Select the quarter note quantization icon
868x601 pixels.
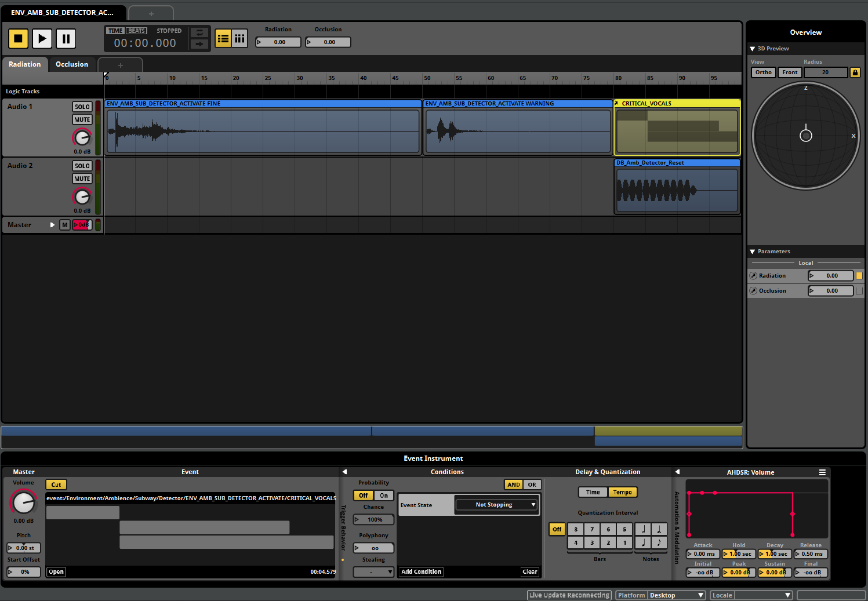tap(643, 543)
